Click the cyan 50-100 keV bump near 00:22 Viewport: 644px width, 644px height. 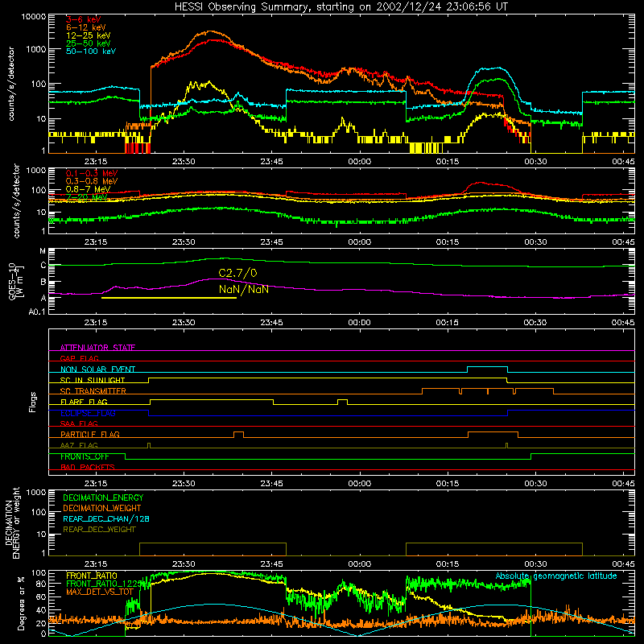pyautogui.click(x=493, y=68)
